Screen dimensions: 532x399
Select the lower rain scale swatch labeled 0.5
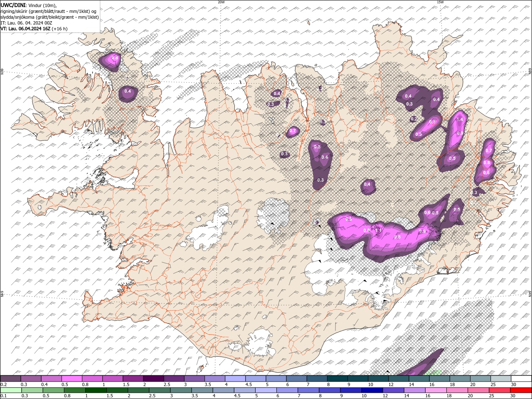pyautogui.click(x=53, y=390)
